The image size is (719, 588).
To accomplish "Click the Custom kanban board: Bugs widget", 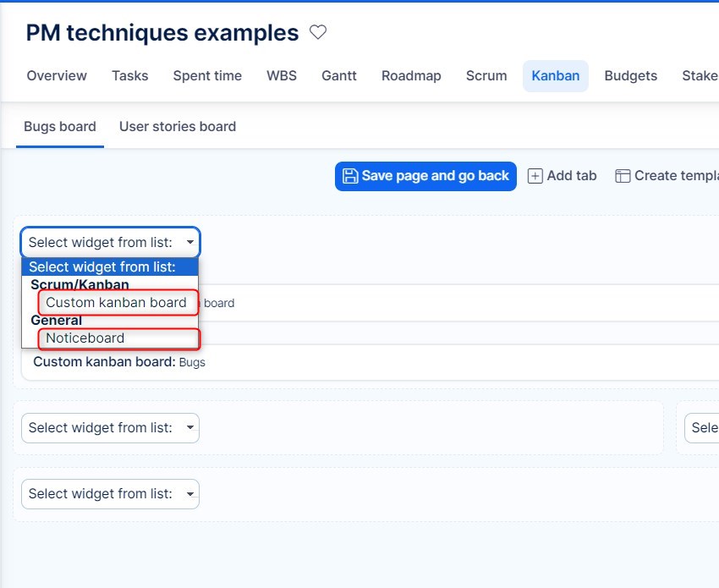I will [x=118, y=362].
